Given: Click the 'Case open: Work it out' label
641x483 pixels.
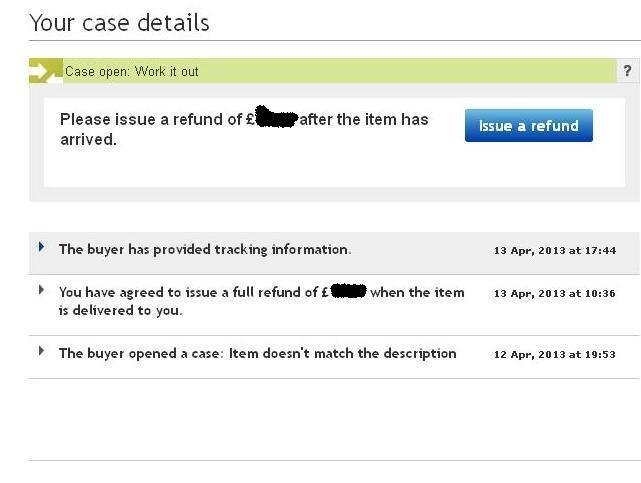Looking at the screenshot, I should tap(132, 72).
